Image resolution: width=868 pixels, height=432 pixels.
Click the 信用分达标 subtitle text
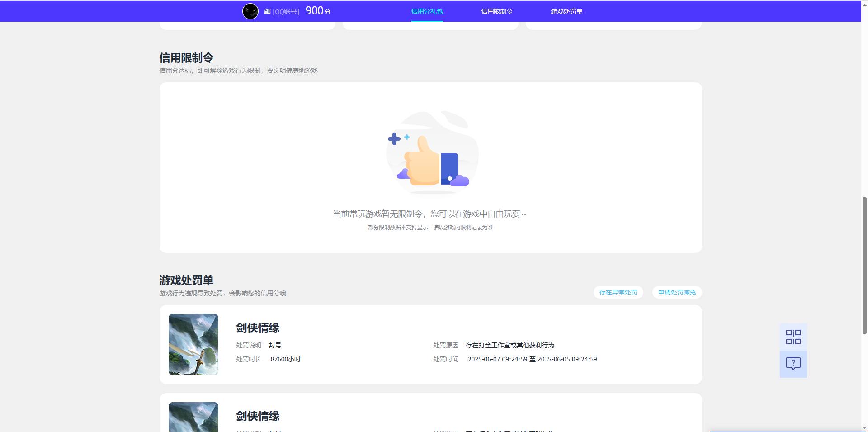point(238,71)
